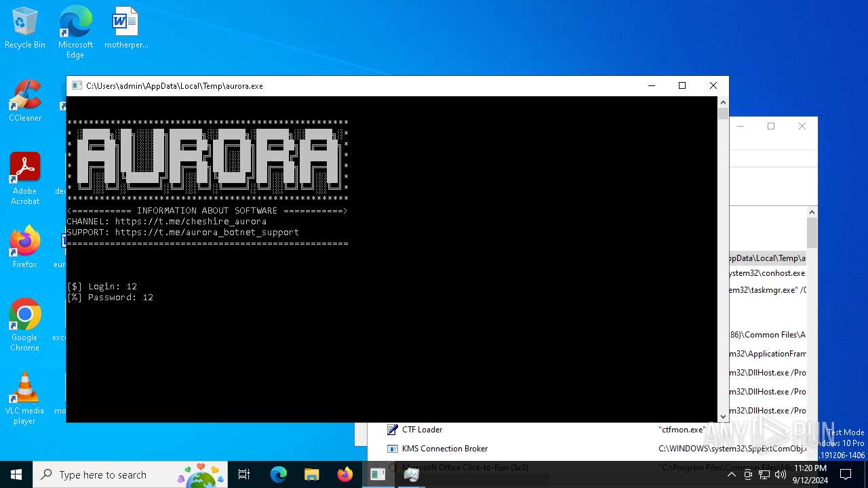Open the motherper Word document icon
Image resolution: width=868 pixels, height=488 pixels.
point(126,28)
